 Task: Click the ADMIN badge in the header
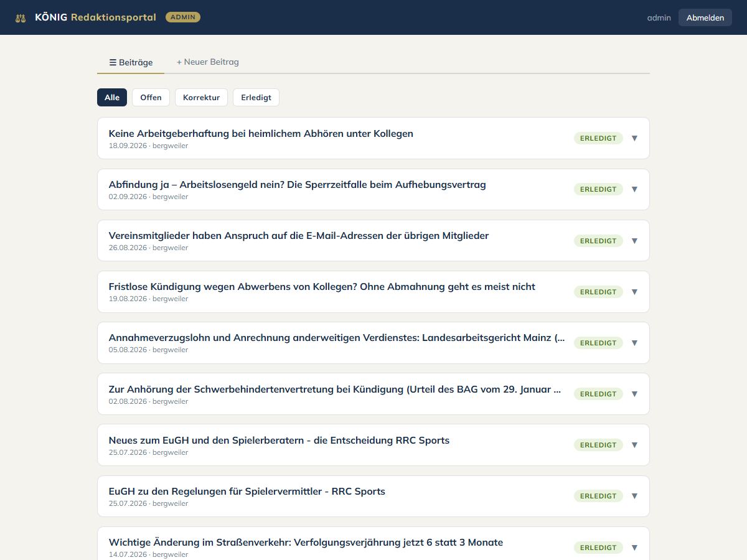click(x=183, y=17)
